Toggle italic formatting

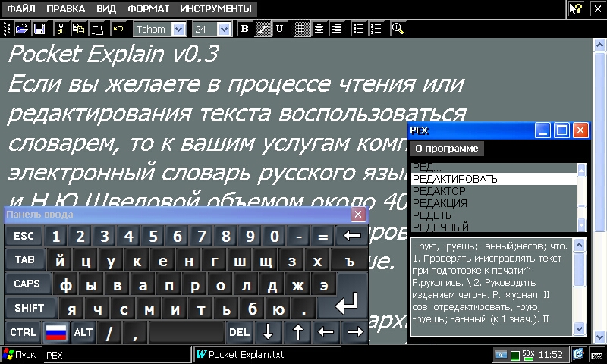click(x=263, y=29)
